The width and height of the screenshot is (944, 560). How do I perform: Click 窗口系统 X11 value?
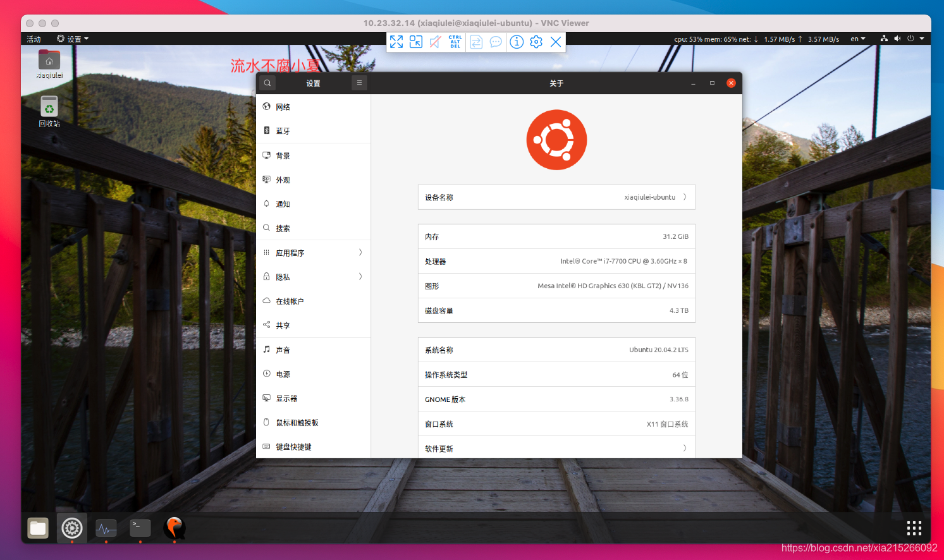667,424
